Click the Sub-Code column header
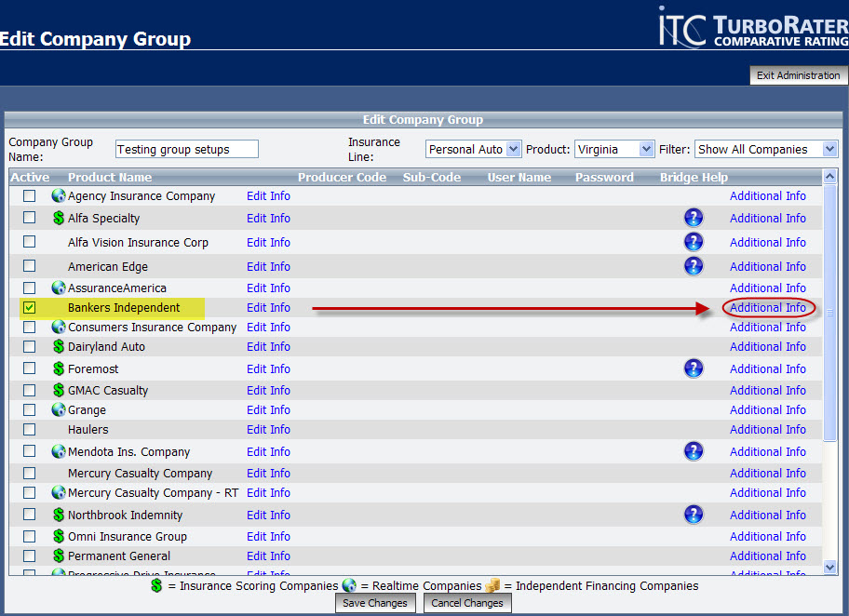Screen dimensions: 849x616 pyautogui.click(x=432, y=177)
